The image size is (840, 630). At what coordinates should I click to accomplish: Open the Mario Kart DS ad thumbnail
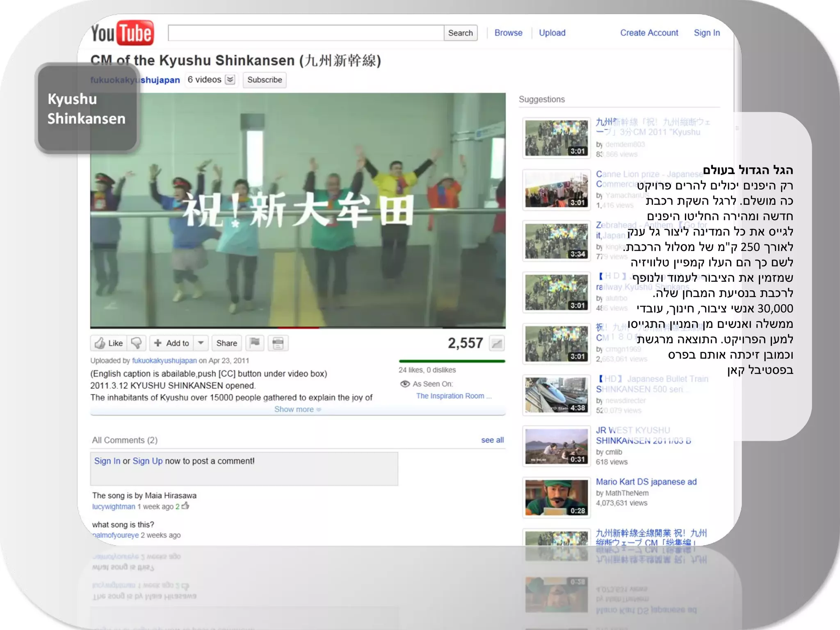pyautogui.click(x=556, y=498)
